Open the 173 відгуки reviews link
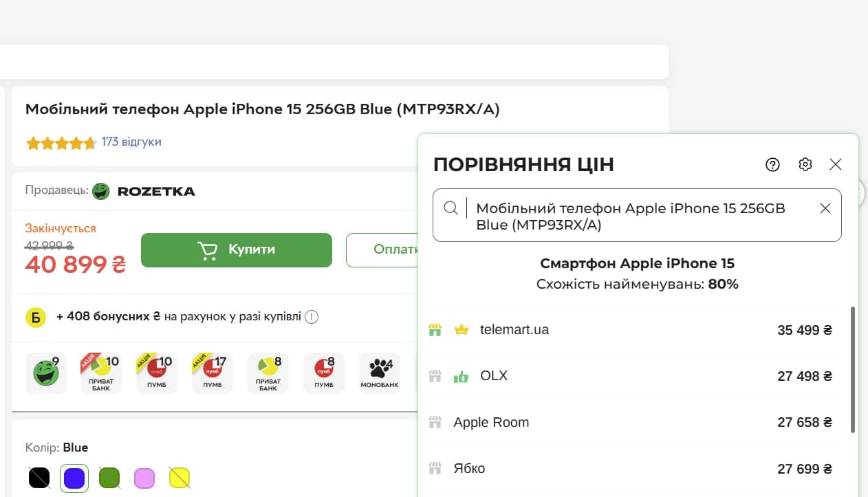Screen dimensions: 868x497 click(x=131, y=142)
